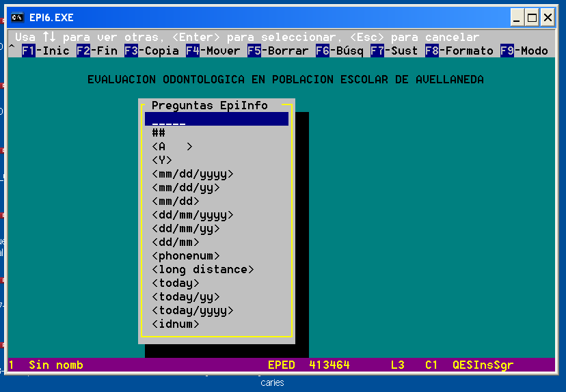Click the C1 column indicator

[431, 365]
